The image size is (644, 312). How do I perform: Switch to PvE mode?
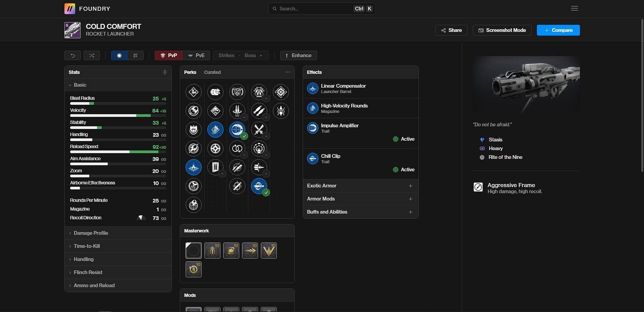[196, 55]
